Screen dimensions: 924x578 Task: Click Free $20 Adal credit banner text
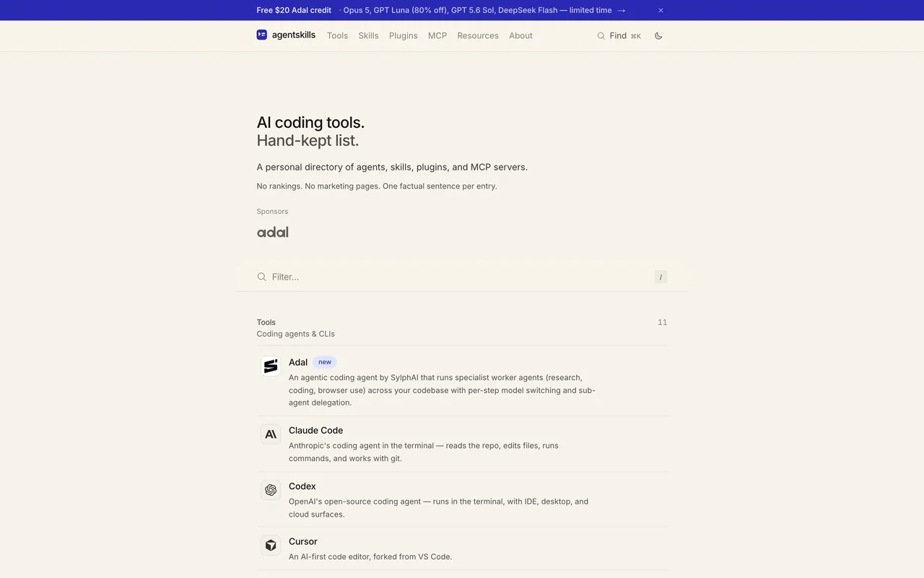294,10
